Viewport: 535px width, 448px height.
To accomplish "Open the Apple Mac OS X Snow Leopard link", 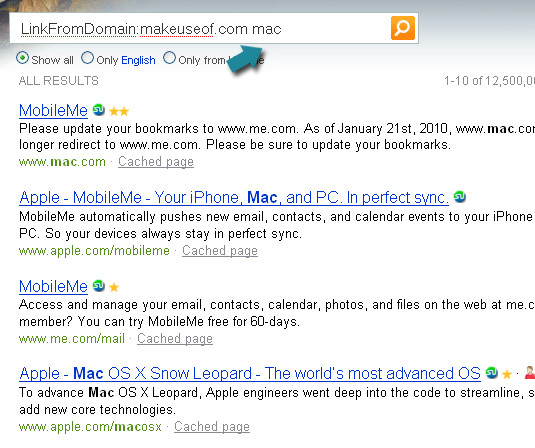I will tap(250, 374).
